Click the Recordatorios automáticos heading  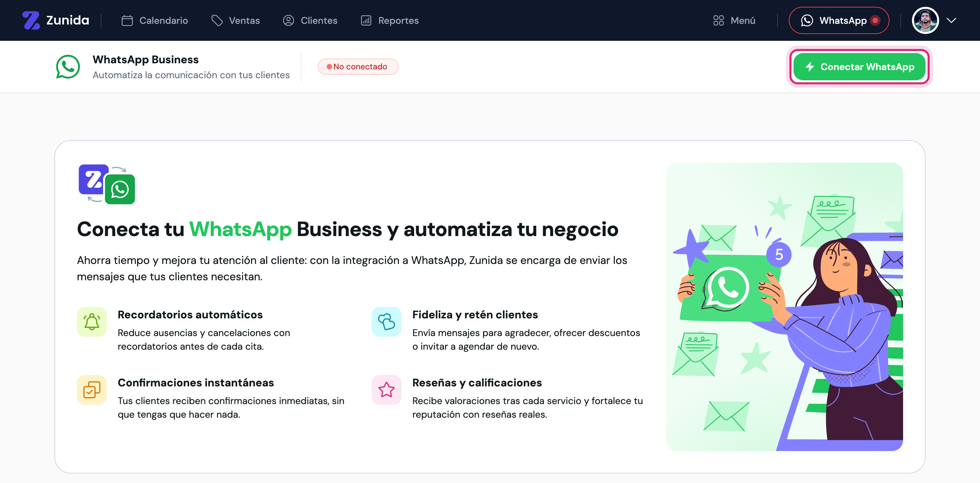point(190,315)
